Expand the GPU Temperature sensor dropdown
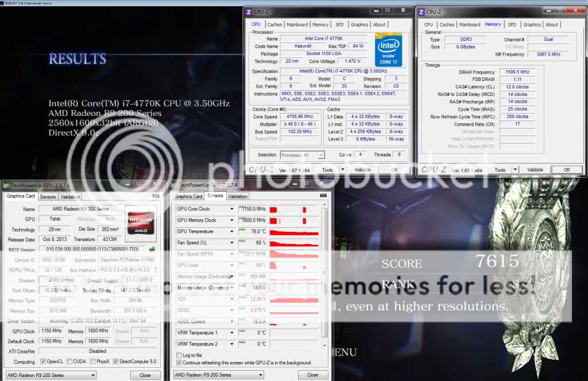Screen dimensions: 588x381 232,231
